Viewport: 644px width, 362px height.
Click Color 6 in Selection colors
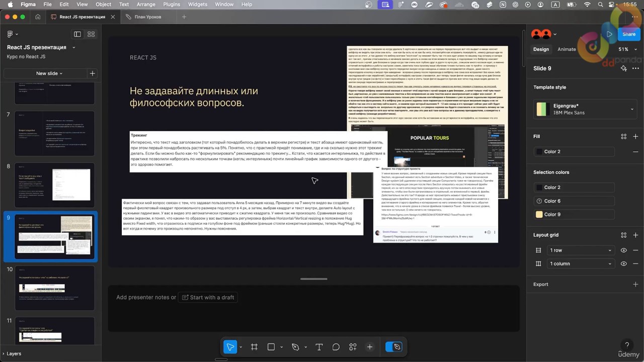pyautogui.click(x=575, y=201)
